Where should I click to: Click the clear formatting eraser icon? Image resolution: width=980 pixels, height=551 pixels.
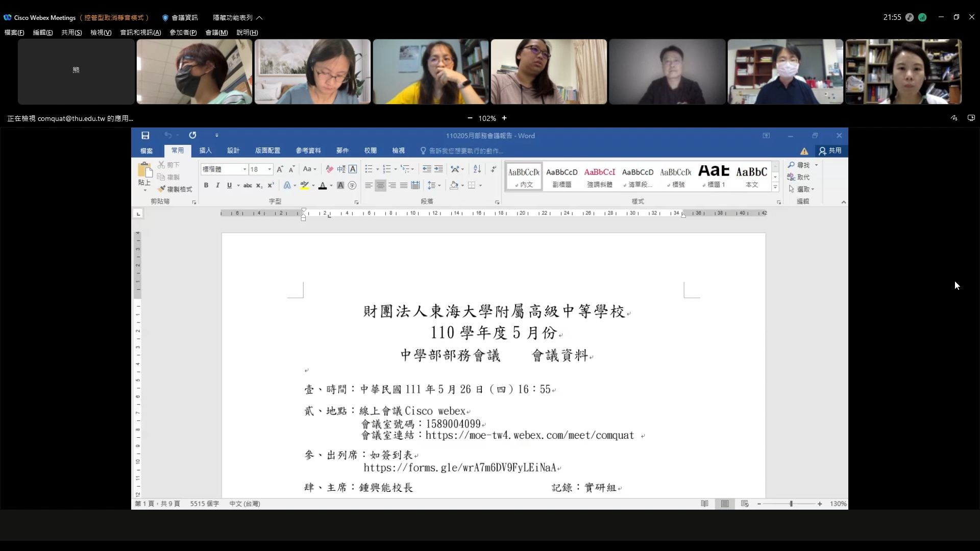click(x=330, y=169)
